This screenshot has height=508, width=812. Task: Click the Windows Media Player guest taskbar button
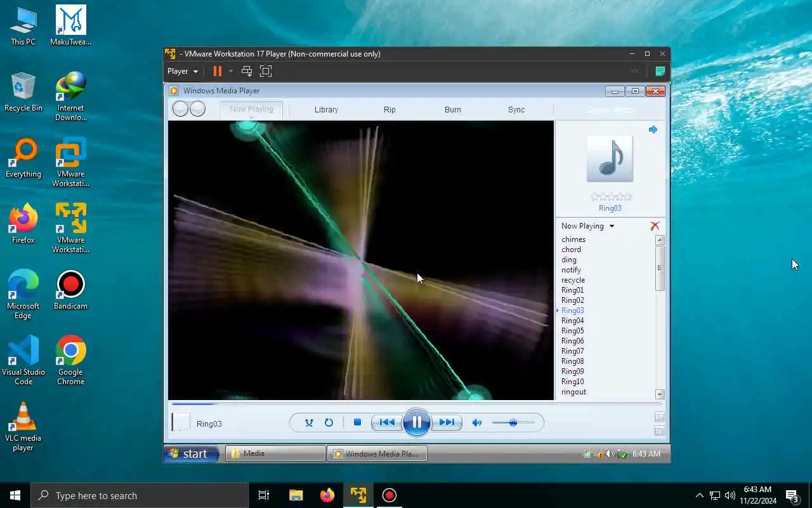coord(377,453)
